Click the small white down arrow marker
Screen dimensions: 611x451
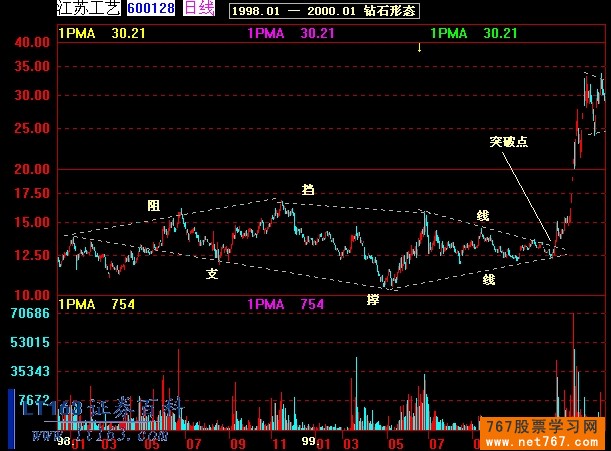[419, 47]
